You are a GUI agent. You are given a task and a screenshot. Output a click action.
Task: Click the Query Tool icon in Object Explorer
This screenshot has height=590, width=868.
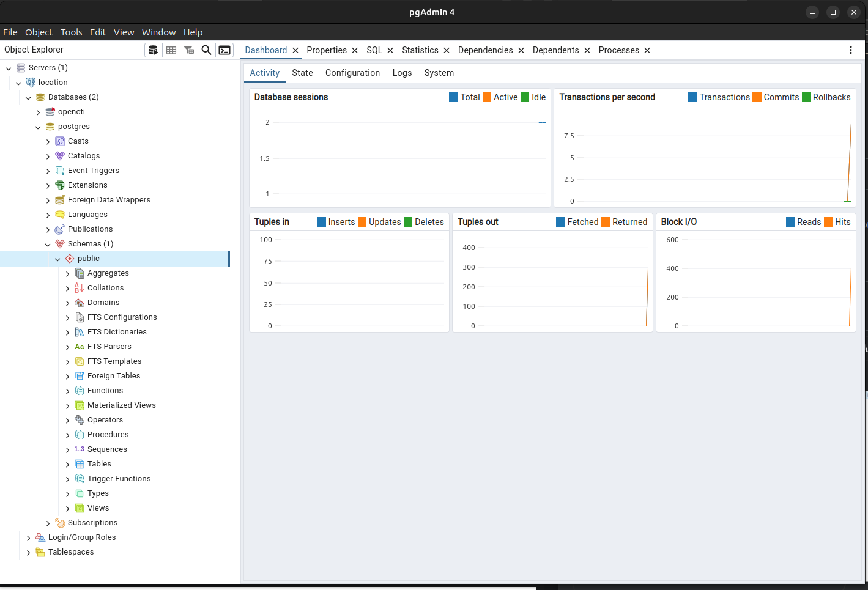point(154,50)
